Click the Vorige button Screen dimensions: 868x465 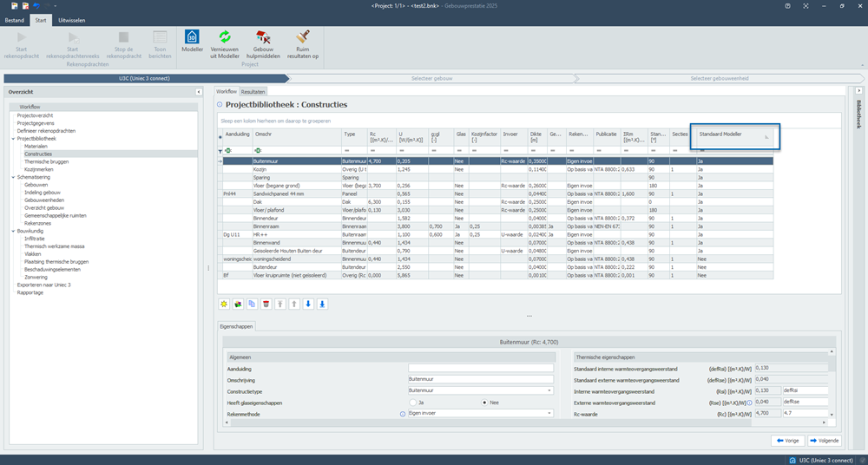[x=789, y=441]
